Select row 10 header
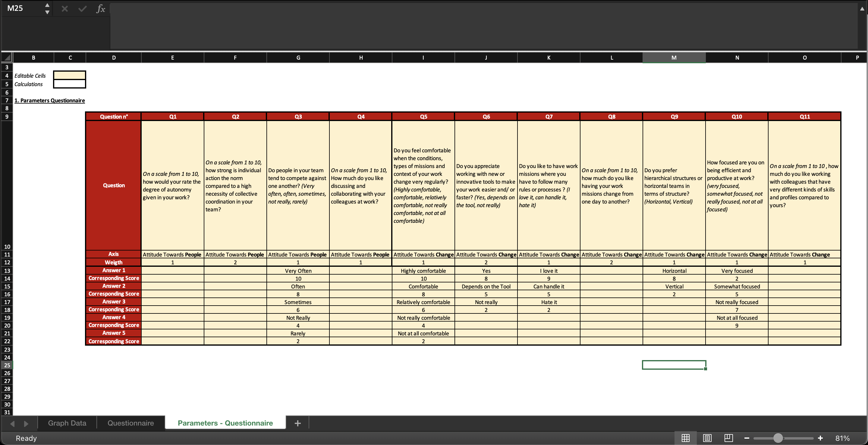 [x=7, y=185]
